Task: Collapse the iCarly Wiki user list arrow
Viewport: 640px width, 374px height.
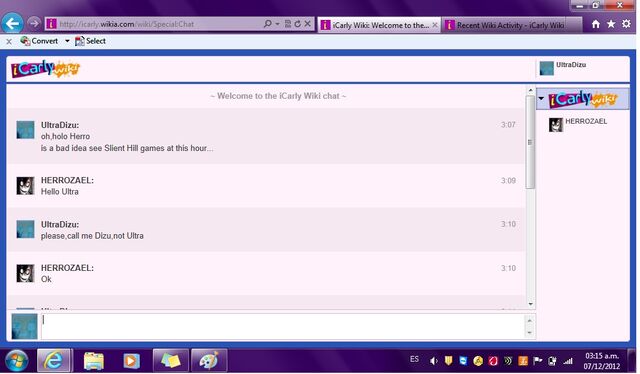Action: [x=541, y=98]
